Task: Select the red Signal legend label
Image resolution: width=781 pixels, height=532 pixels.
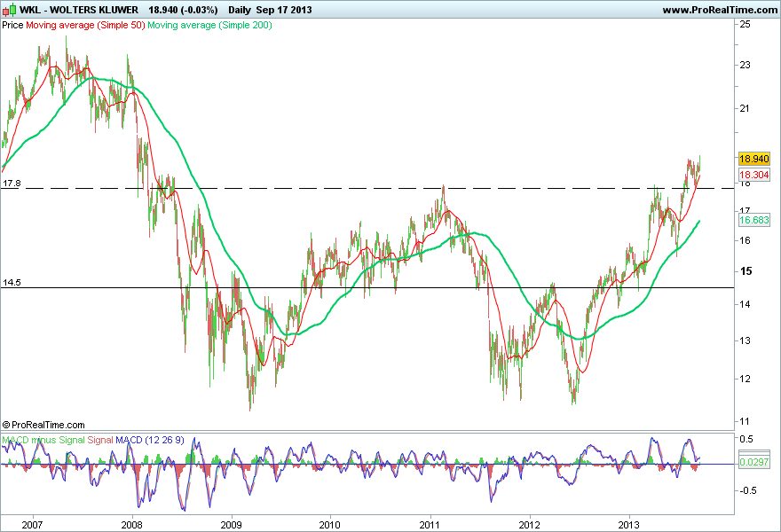Action: pos(100,440)
